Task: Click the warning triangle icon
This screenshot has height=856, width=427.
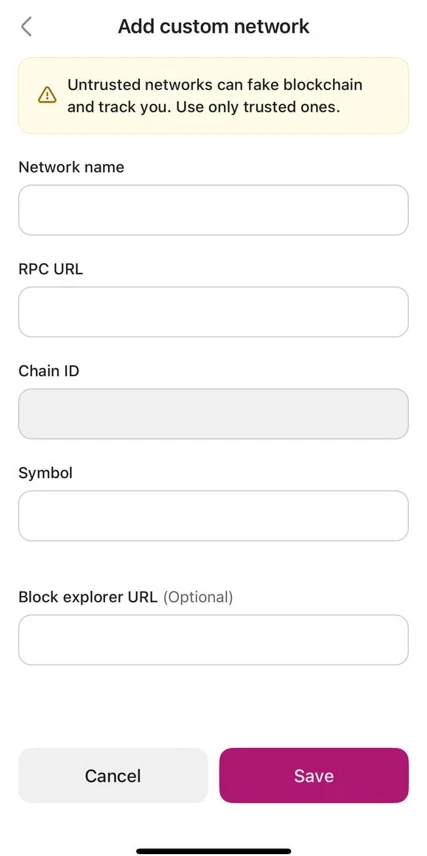Action: click(x=48, y=95)
